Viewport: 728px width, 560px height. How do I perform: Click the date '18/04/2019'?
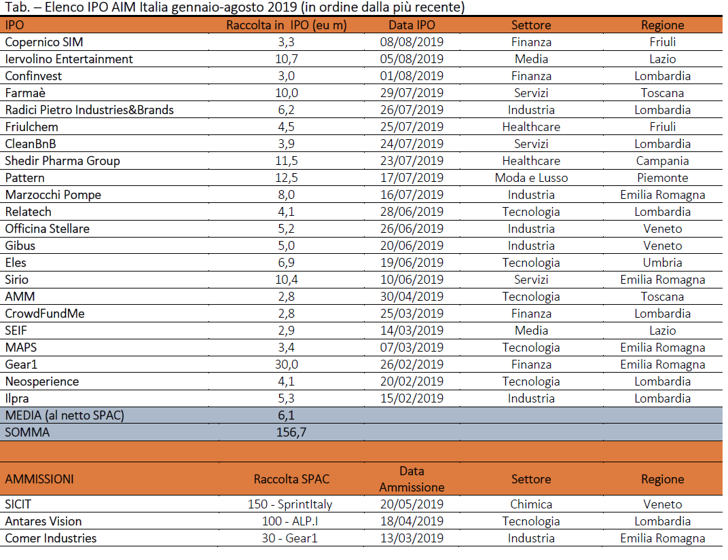pyautogui.click(x=412, y=521)
